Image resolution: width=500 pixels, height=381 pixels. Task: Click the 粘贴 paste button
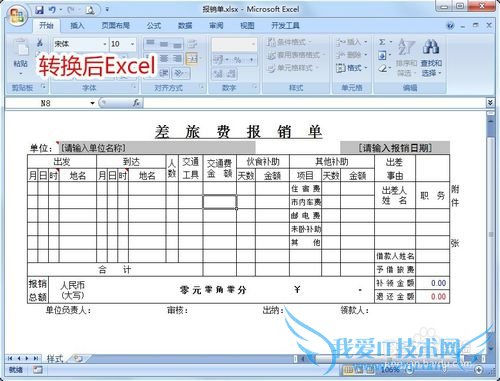pyautogui.click(x=21, y=56)
